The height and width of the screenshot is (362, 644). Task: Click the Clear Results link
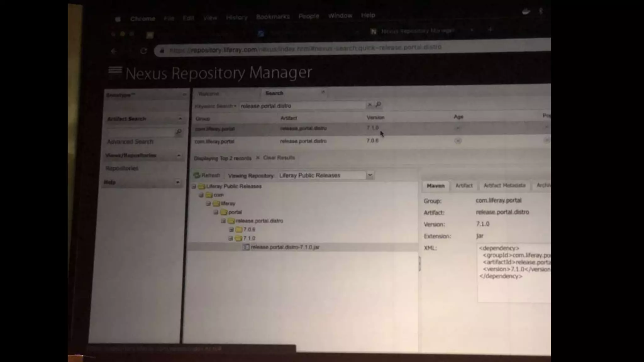[279, 158]
